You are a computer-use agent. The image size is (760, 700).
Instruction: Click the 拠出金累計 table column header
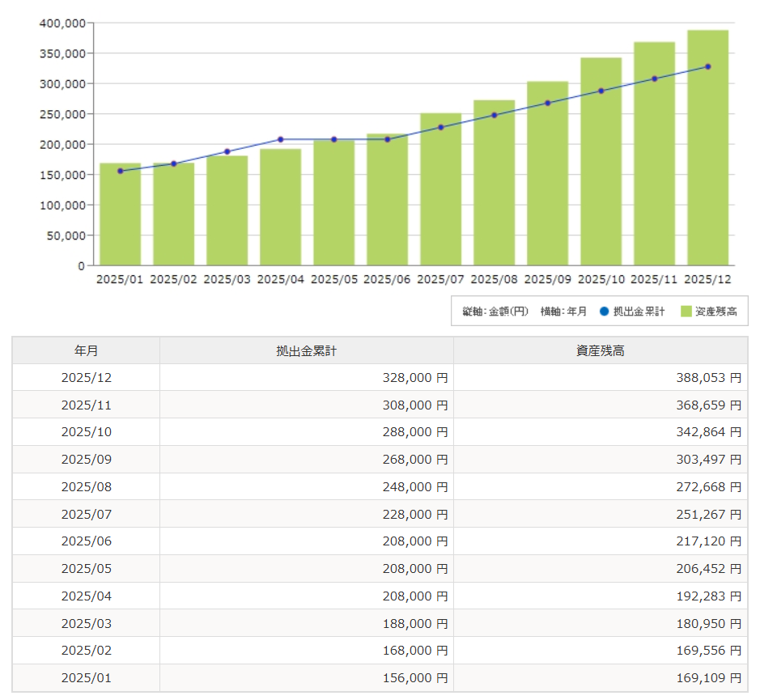click(306, 350)
